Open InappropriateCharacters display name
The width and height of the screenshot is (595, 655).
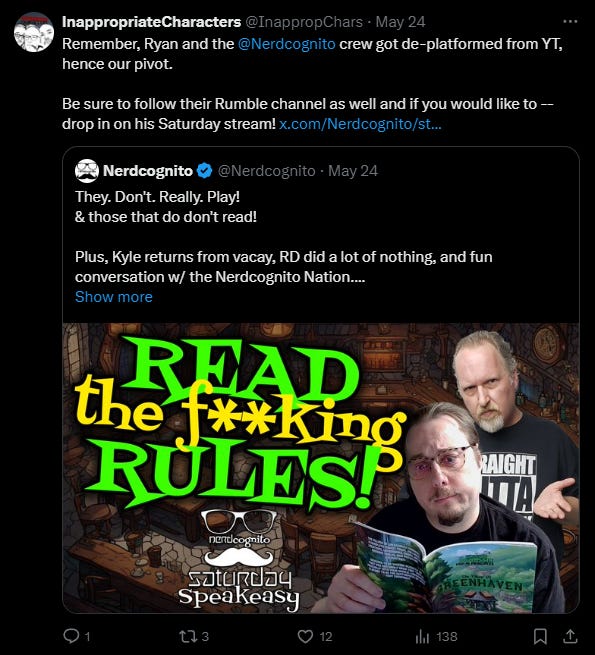click(152, 22)
